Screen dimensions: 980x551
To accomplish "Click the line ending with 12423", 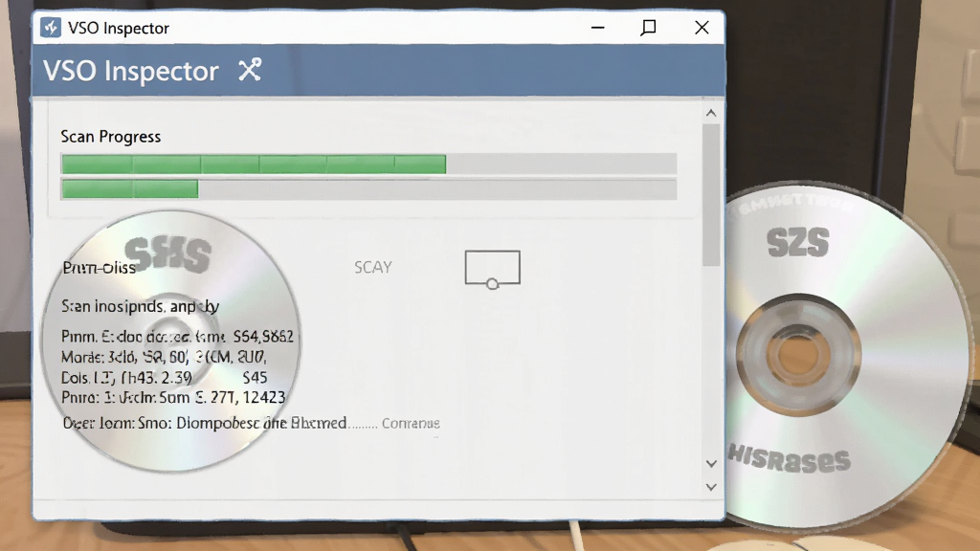I will point(173,397).
